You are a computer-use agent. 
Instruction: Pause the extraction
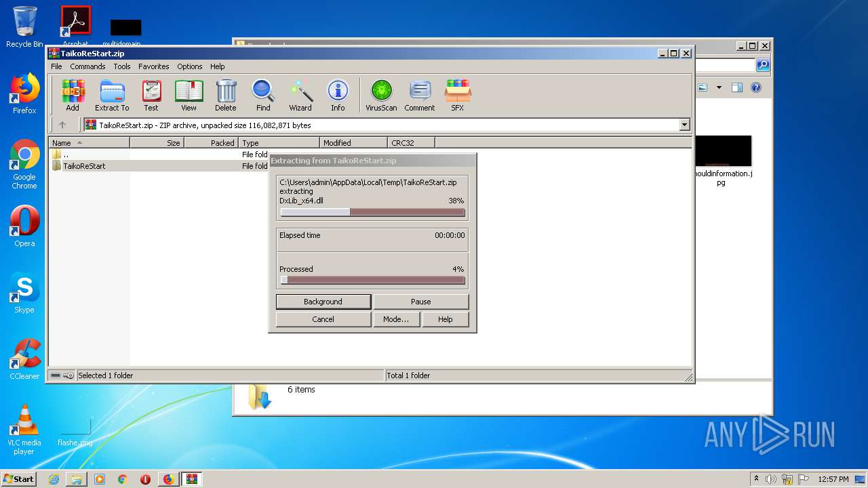(421, 302)
